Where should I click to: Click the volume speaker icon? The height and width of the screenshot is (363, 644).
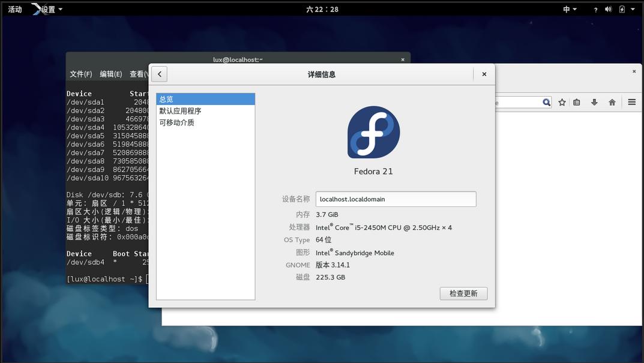(x=608, y=9)
